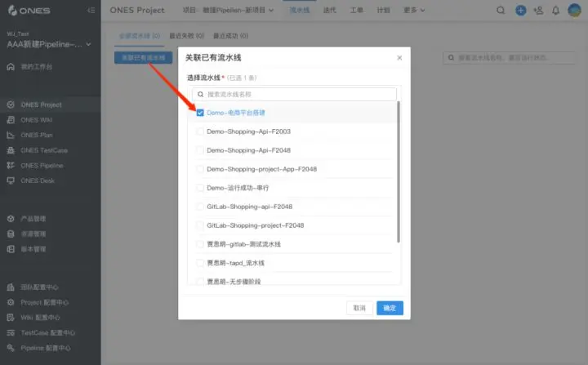Image resolution: width=588 pixels, height=365 pixels.
Task: Click the blue plus create icon
Action: [520, 10]
